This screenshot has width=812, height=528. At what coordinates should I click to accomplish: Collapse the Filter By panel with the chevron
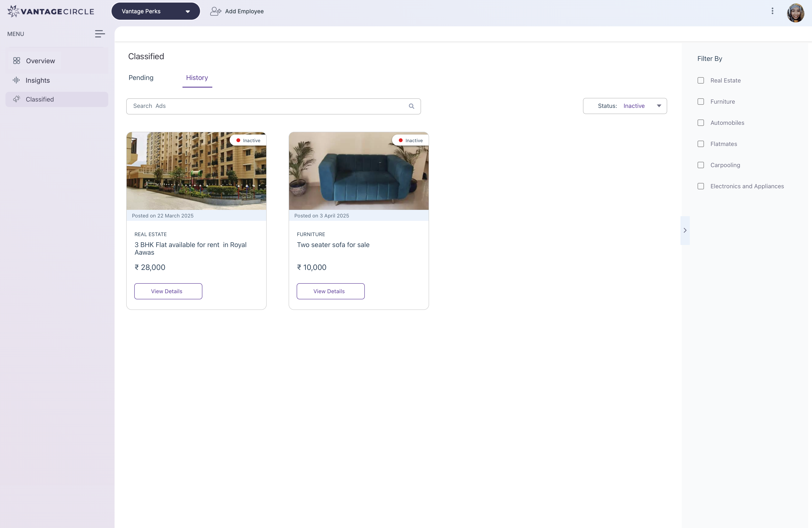[x=685, y=230]
